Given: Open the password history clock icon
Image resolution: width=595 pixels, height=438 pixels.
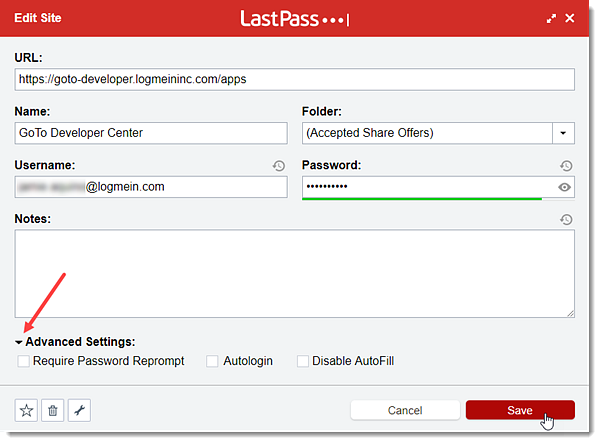Looking at the screenshot, I should 566,166.
